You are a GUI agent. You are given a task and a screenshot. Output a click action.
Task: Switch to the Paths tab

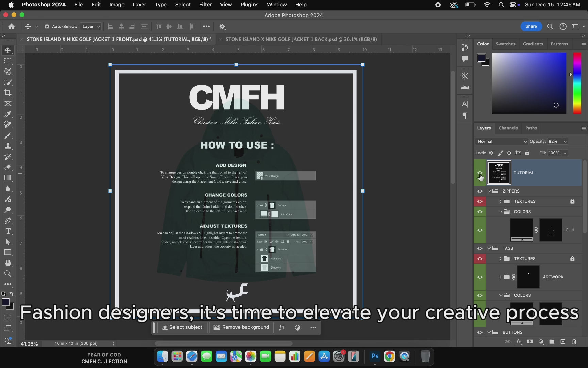(x=531, y=128)
